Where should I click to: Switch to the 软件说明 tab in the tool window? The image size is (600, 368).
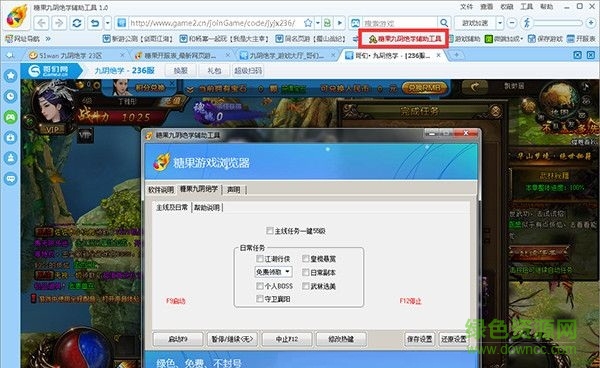pyautogui.click(x=161, y=190)
